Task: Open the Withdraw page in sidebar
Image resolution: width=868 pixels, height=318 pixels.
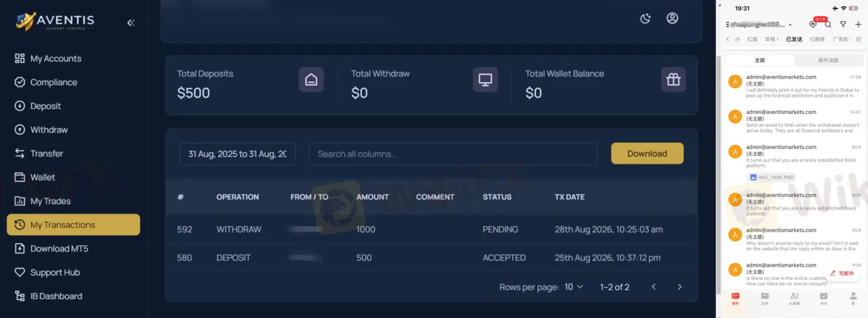Action: tap(73, 130)
